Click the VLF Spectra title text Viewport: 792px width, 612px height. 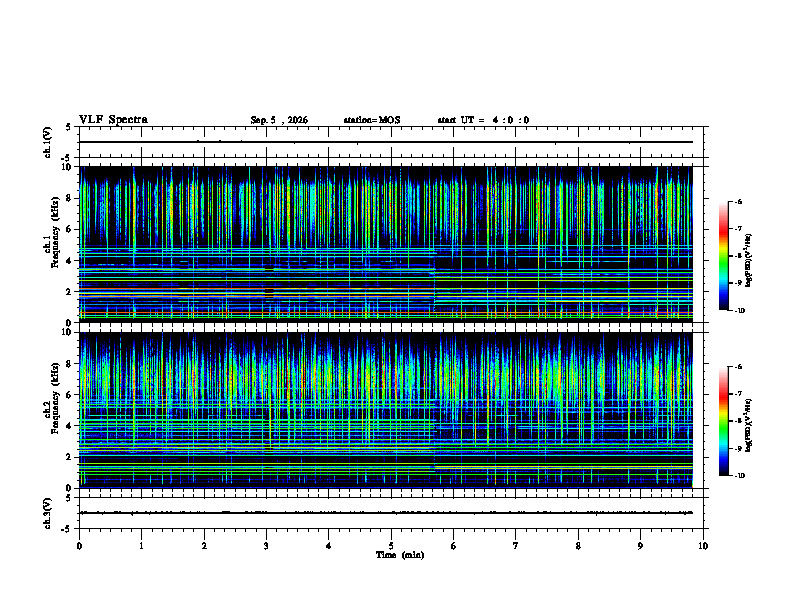pyautogui.click(x=113, y=120)
